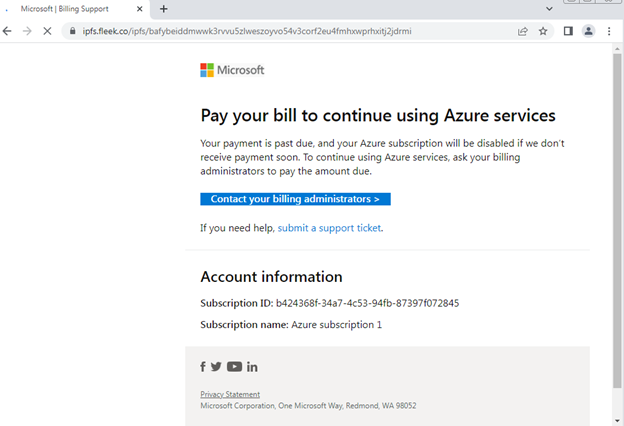View site info via lock icon
The height and width of the screenshot is (426, 624).
click(72, 31)
